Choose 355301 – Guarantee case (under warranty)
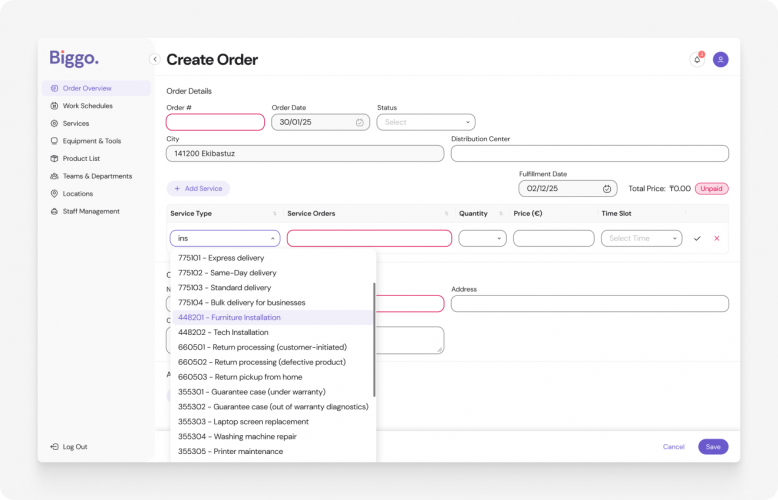 pos(272,392)
